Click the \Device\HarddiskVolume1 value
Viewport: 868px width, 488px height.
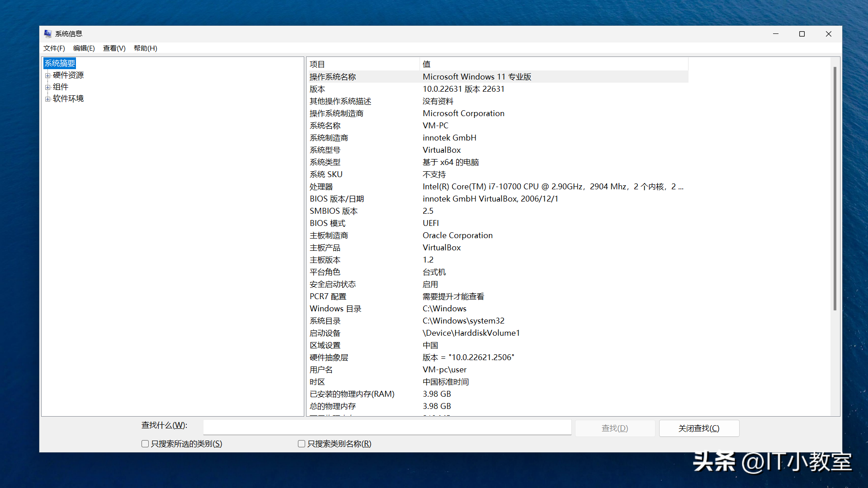pos(471,333)
